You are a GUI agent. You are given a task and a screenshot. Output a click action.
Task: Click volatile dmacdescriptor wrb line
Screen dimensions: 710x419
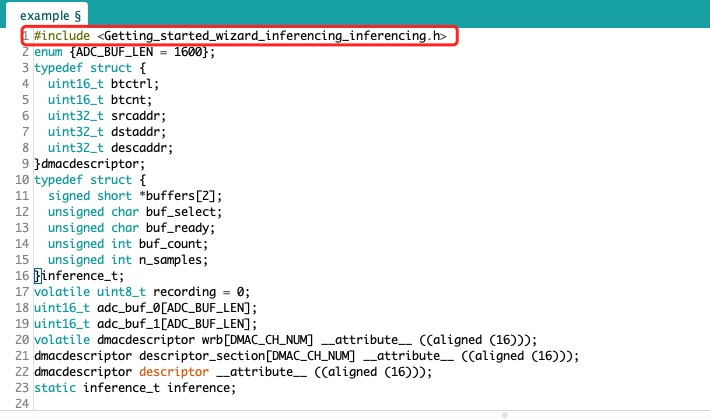coord(285,340)
